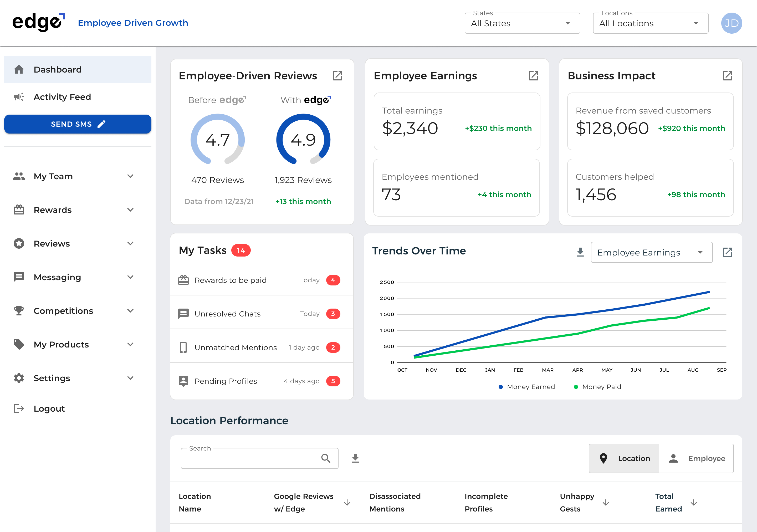The height and width of the screenshot is (532, 757).
Task: Download the Trends Over Time chart
Action: pyautogui.click(x=580, y=253)
